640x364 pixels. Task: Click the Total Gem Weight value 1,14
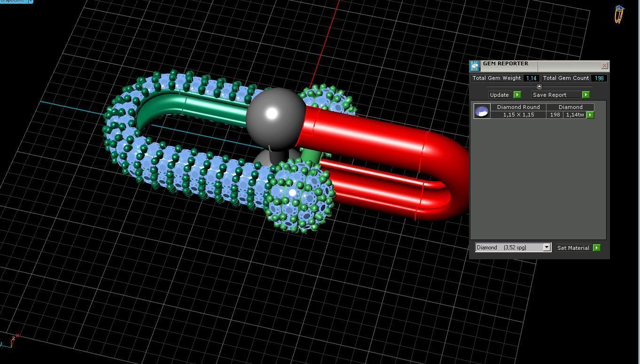coord(531,78)
